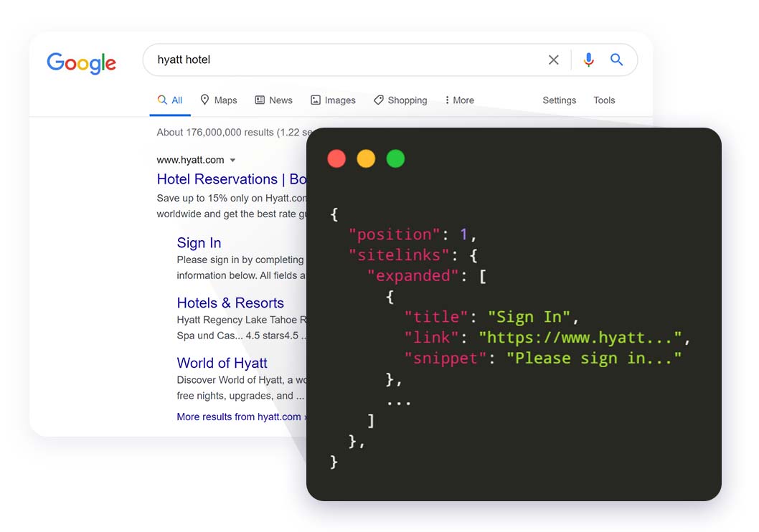The height and width of the screenshot is (532, 759).
Task: Open the Tools filter options
Action: (604, 100)
